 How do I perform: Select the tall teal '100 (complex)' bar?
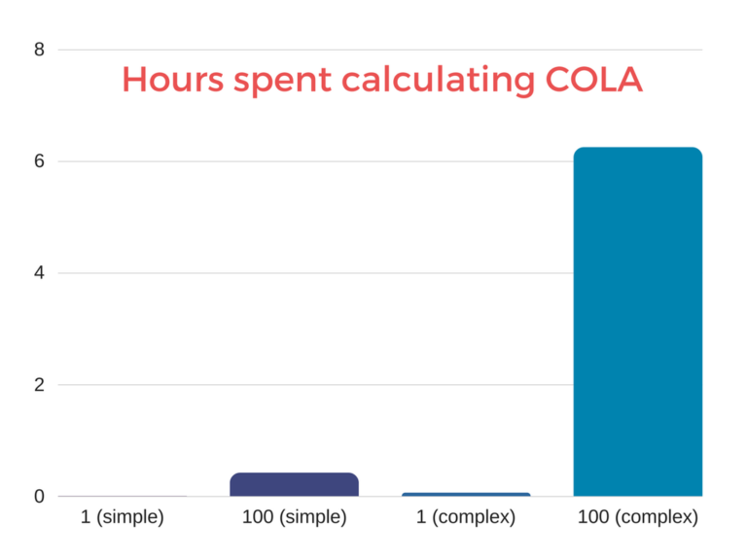637,322
